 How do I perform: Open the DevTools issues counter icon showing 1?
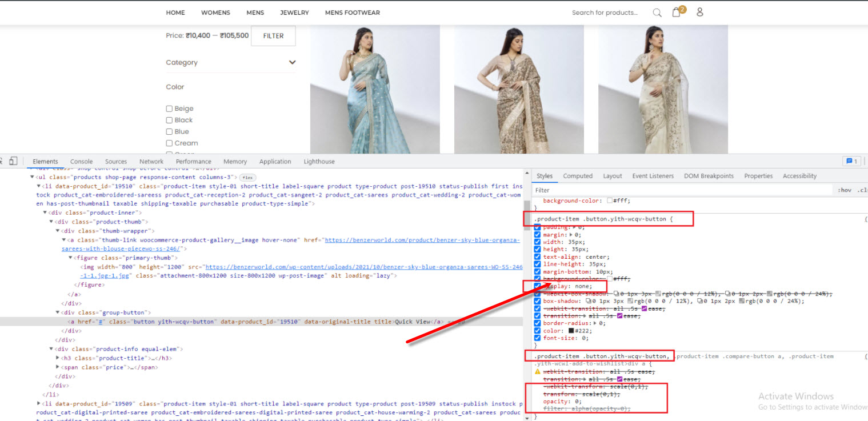851,161
